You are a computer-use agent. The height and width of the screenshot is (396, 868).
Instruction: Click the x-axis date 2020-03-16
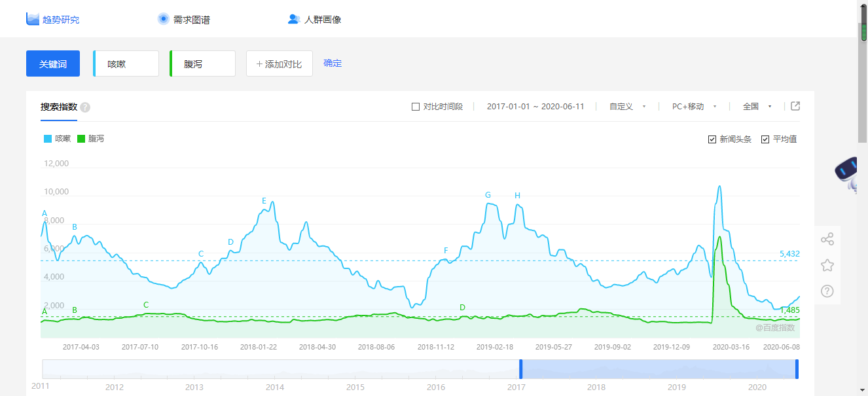731,347
